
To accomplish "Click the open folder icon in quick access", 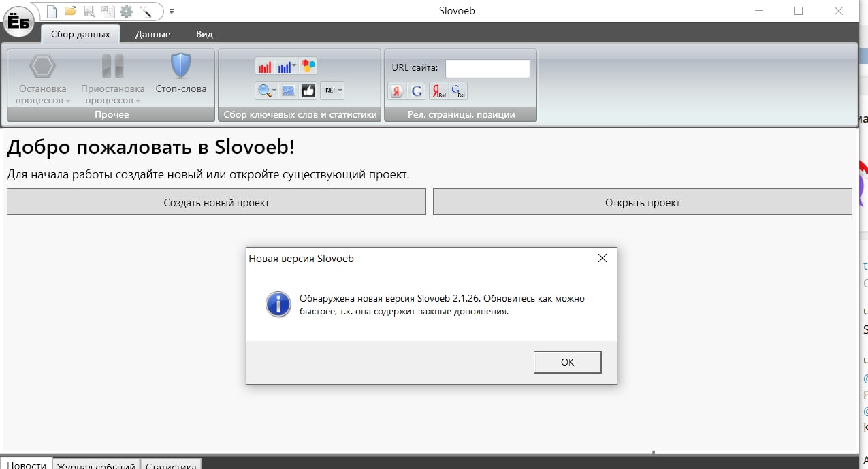I will pos(70,12).
